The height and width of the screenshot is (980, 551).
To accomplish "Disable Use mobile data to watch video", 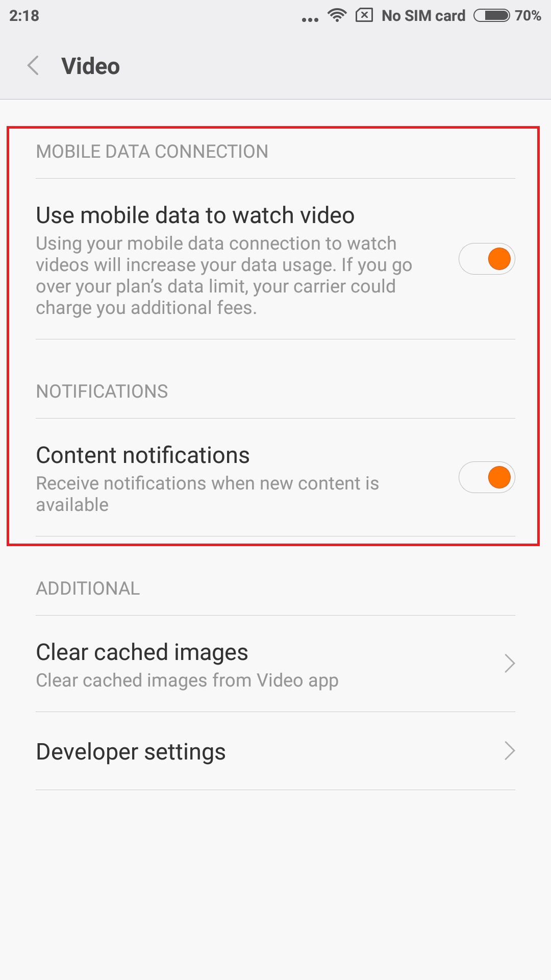I will [487, 259].
